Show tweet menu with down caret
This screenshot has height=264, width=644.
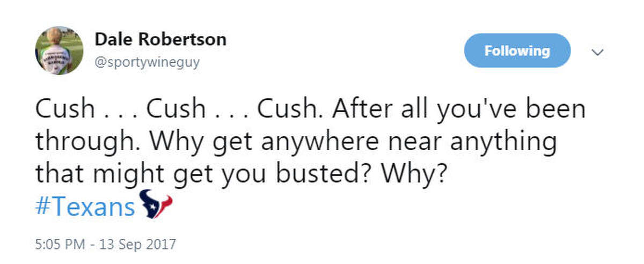click(597, 52)
